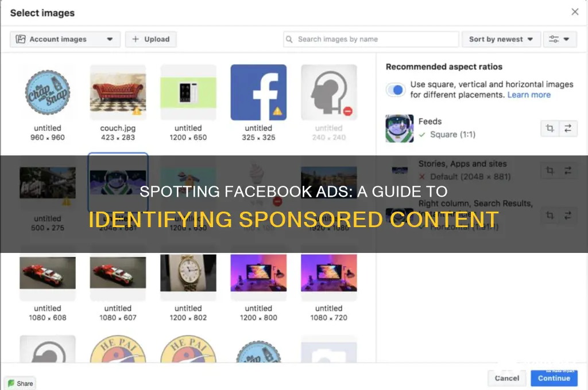Select the toy car image 1080 x 608
The image size is (588, 390).
[48, 273]
